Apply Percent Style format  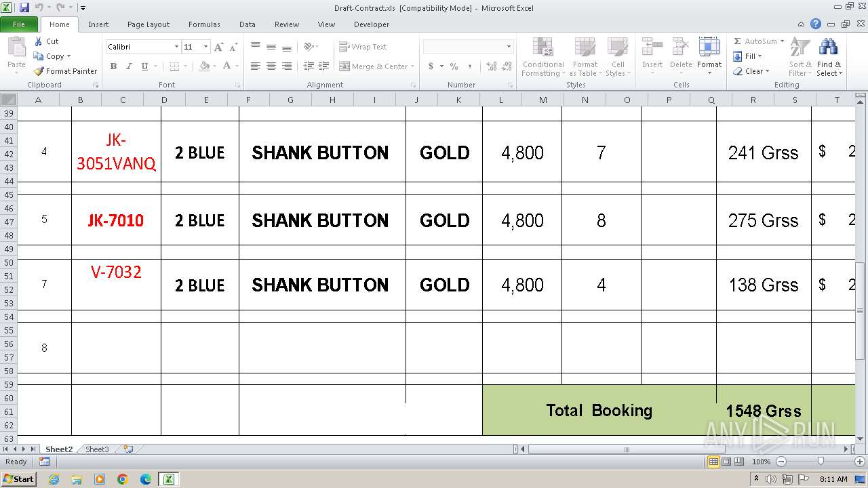(454, 66)
